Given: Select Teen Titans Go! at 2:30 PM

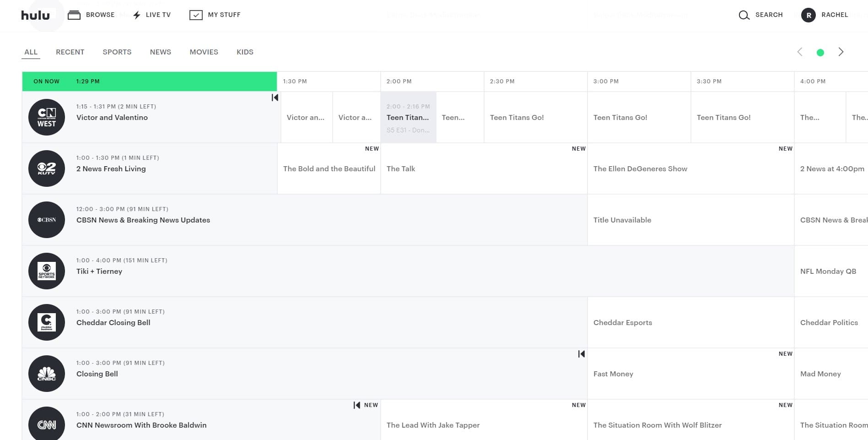Looking at the screenshot, I should coord(536,117).
